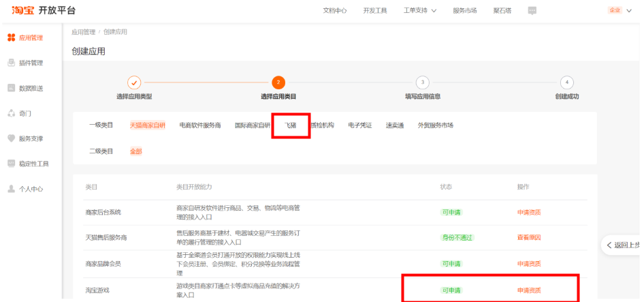Select 数据推送 in the sidebar

31,88
